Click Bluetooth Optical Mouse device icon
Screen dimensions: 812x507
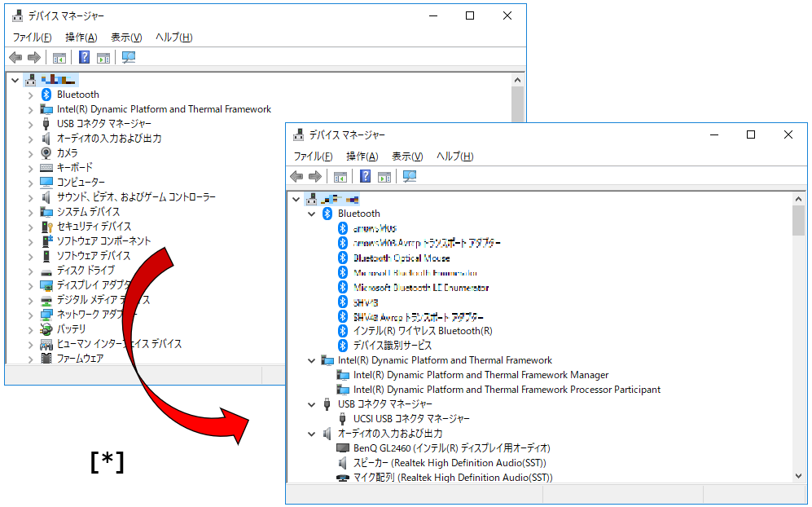coord(342,258)
